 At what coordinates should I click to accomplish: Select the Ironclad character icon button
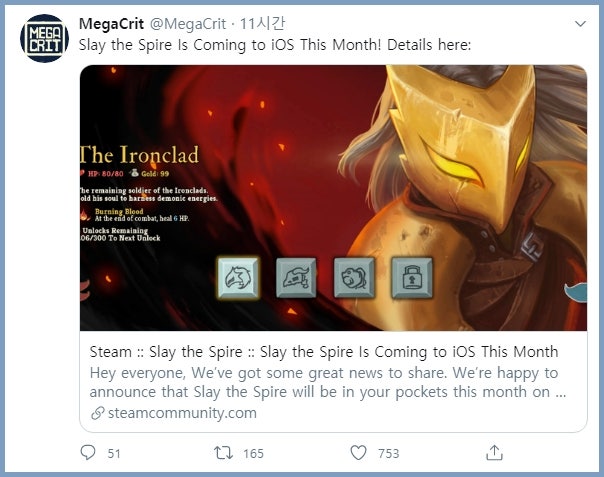tap(238, 278)
